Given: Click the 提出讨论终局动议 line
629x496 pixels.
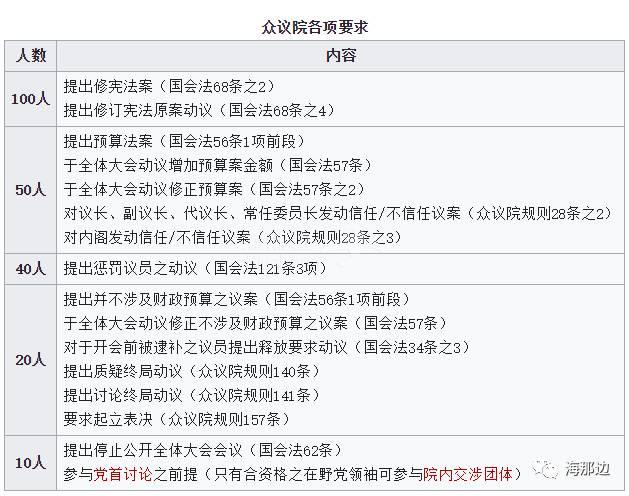Looking at the screenshot, I should point(187,395).
